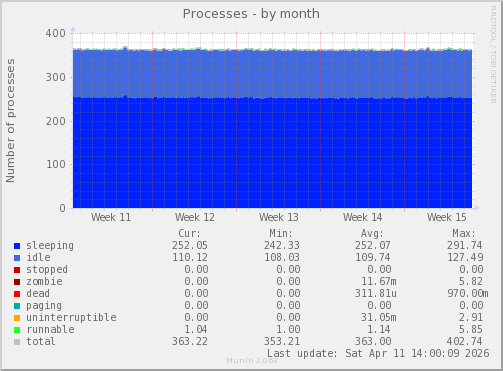Image resolution: width=503 pixels, height=371 pixels.
Task: Click sleeping average value 252.07
Action: click(372, 246)
